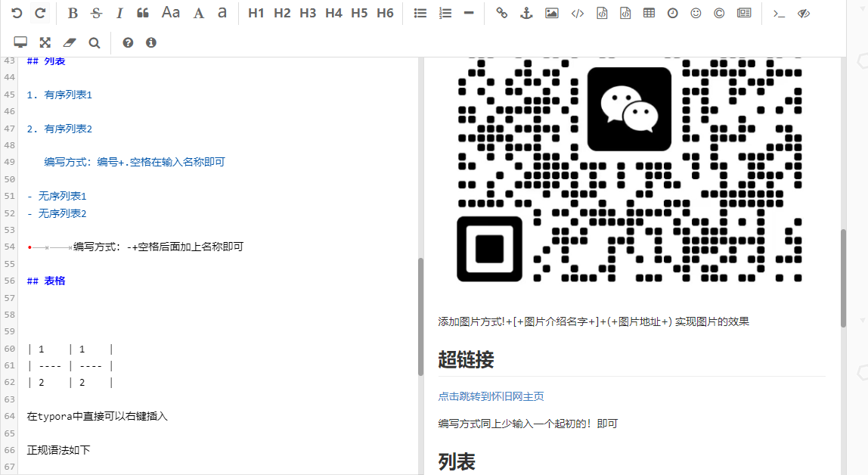Click line number 56 in gutter
868x475 pixels.
(x=9, y=281)
